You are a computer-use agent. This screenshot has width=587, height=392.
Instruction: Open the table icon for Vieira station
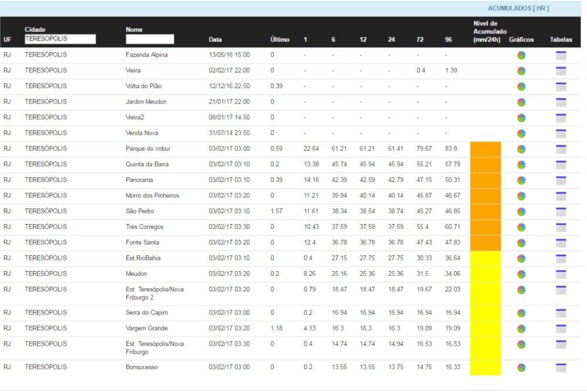[x=561, y=71]
